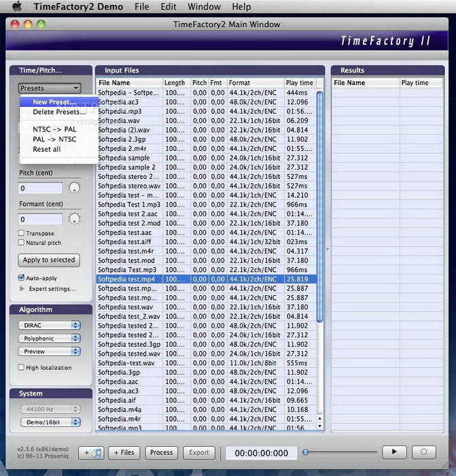Select the Softpedia tested.3gp row

coord(207,345)
